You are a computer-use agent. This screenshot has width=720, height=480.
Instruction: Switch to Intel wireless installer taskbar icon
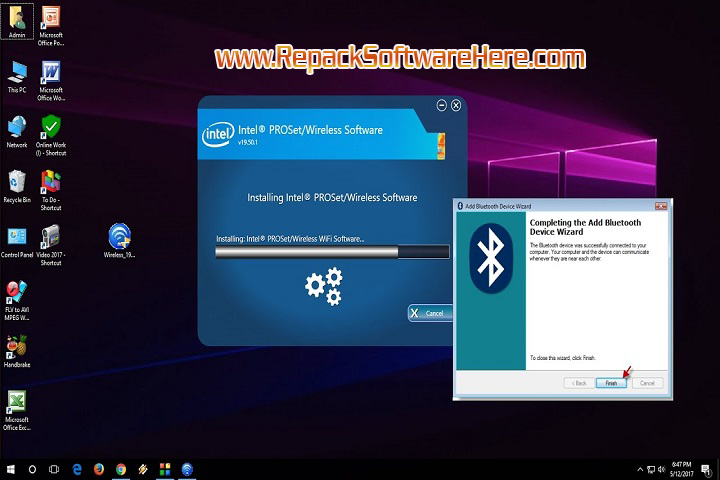(187, 469)
